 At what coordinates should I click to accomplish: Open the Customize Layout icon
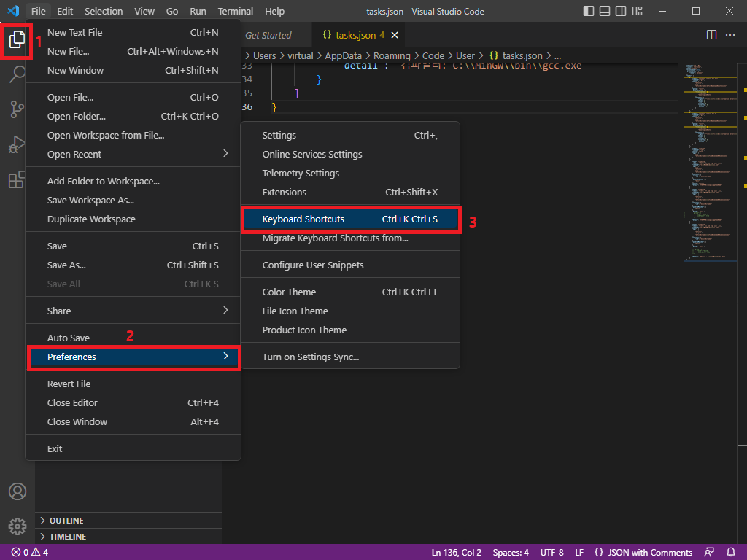637,11
